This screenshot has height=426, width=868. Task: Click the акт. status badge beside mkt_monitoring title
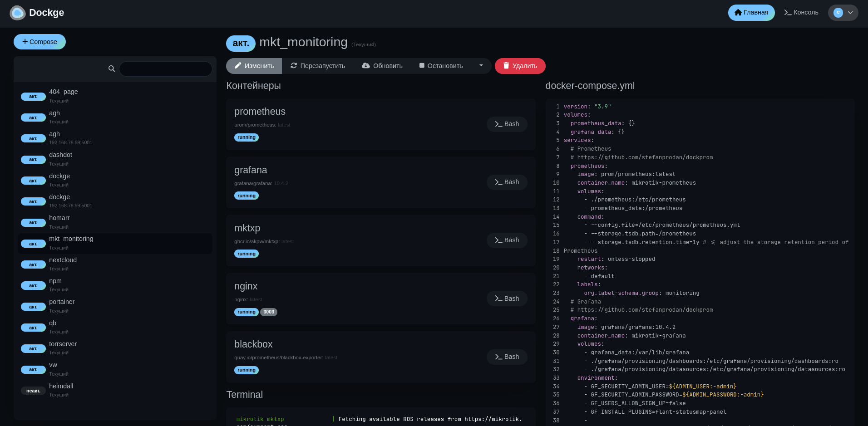pos(241,43)
